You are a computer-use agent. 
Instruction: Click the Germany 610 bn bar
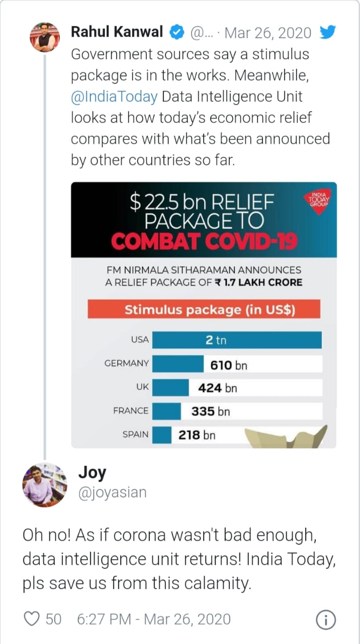[178, 364]
